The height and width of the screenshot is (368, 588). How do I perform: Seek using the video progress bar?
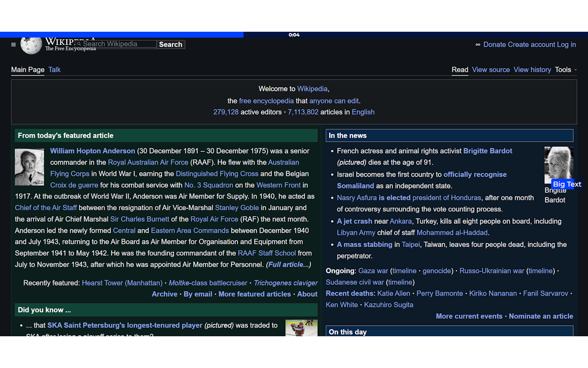pyautogui.click(x=294, y=34)
